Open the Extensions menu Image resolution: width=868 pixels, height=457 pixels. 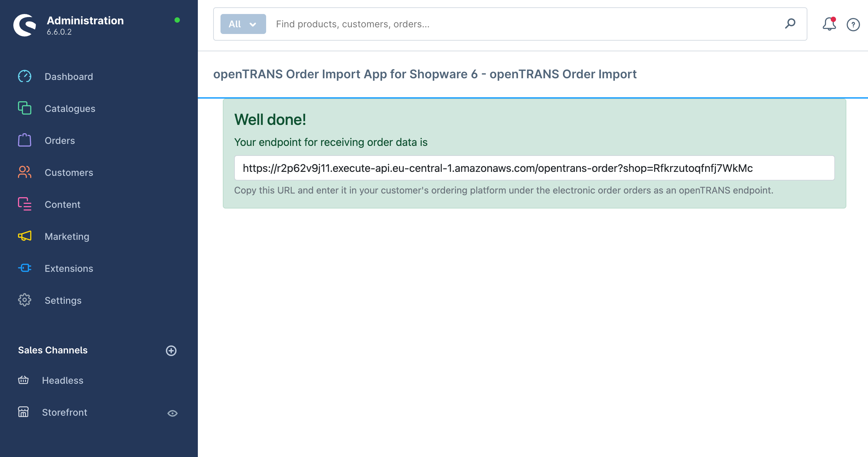coord(69,268)
